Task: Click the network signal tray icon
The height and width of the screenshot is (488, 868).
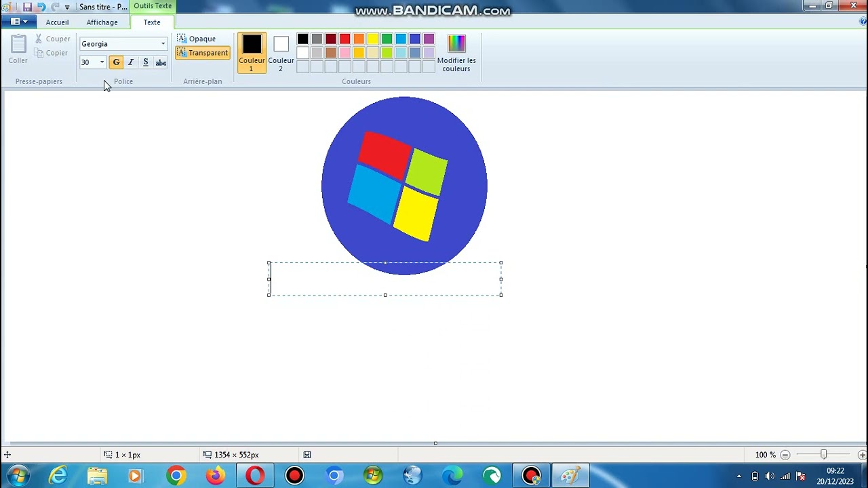Action: coord(785,476)
